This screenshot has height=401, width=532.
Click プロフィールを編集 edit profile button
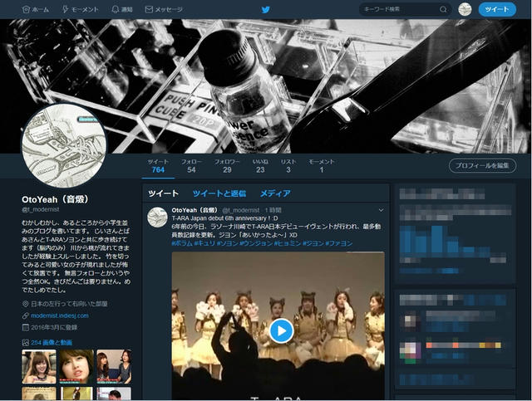(x=482, y=166)
